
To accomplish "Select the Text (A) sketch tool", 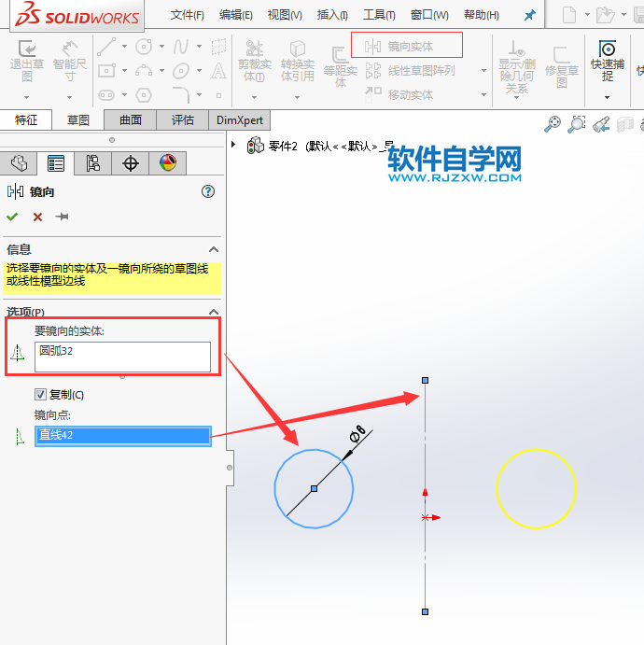I will pyautogui.click(x=218, y=71).
